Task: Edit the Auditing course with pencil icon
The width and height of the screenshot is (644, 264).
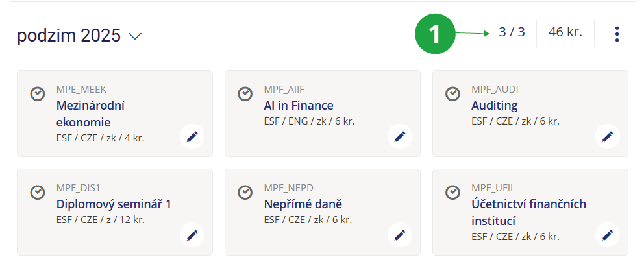Action: coord(608,136)
